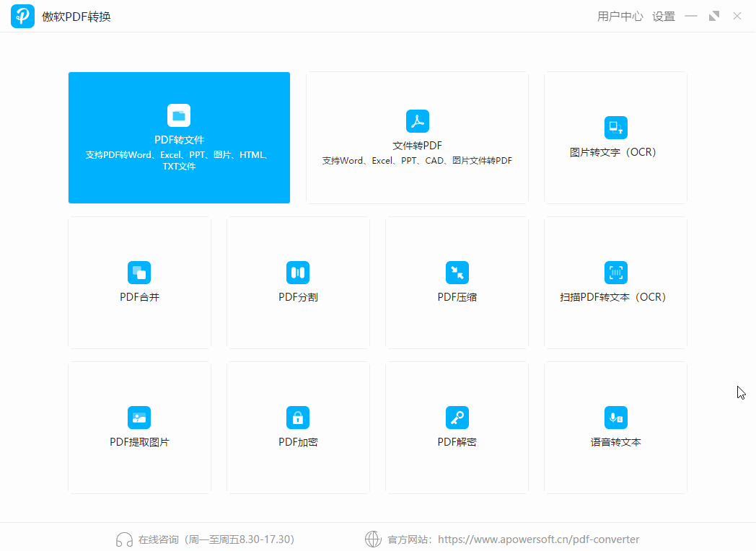Click the 语音转文本 microphone icon
The width and height of the screenshot is (756, 551).
coord(616,417)
